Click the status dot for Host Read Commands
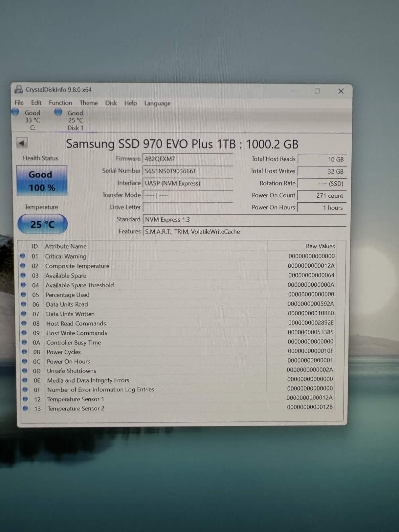Image resolution: width=399 pixels, height=532 pixels. coord(24,323)
